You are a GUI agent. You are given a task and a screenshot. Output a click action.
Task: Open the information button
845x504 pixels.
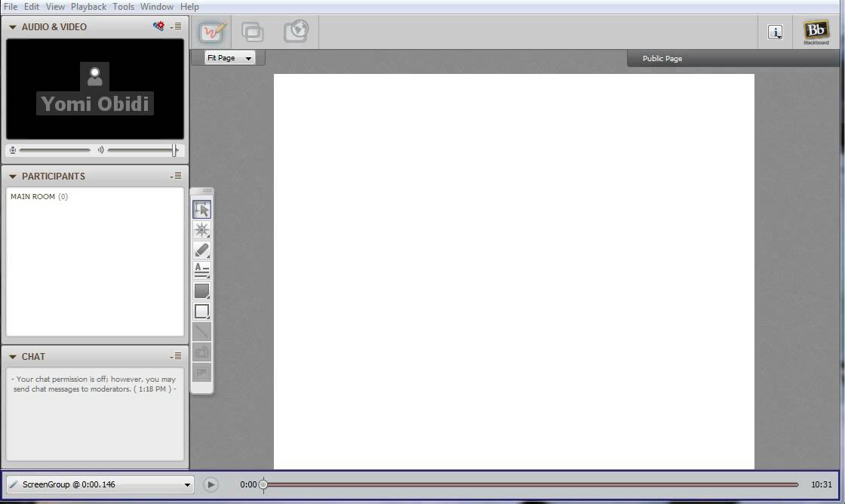775,32
